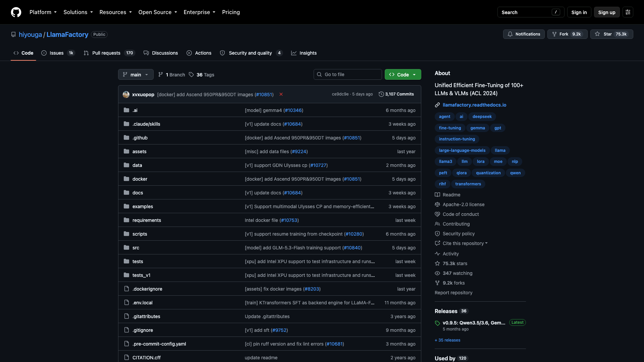Click the top Search box
This screenshot has width=644, height=362.
coord(531,12)
